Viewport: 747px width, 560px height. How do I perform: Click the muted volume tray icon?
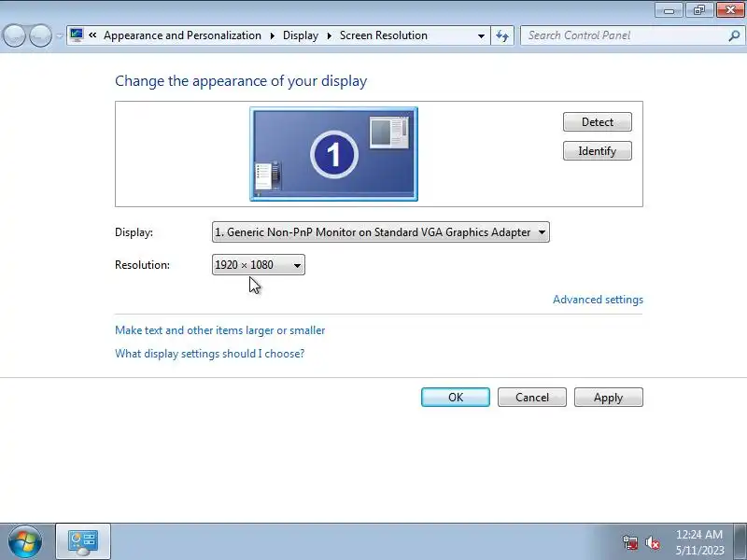[653, 542]
